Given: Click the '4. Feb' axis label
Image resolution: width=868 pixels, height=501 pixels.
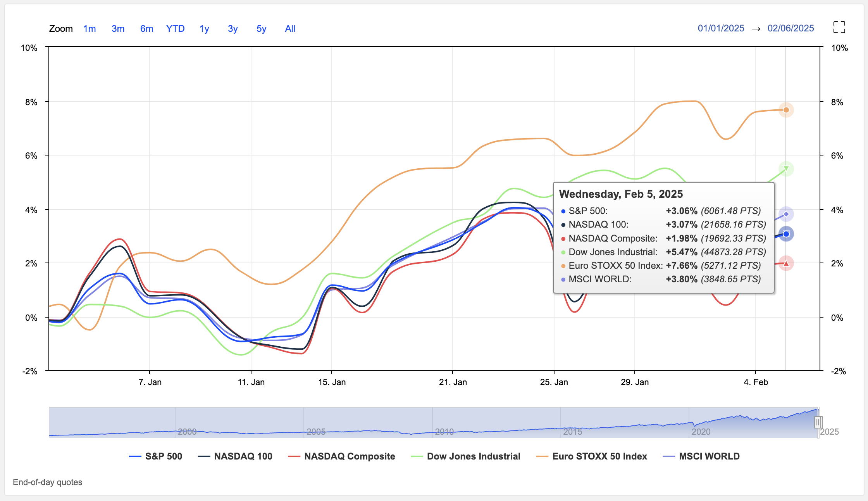Looking at the screenshot, I should click(756, 382).
